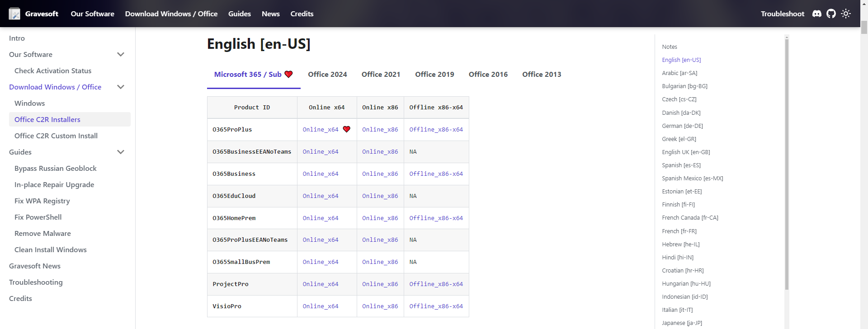868x329 pixels.
Task: Open Our Software in top navbar
Action: pos(92,14)
